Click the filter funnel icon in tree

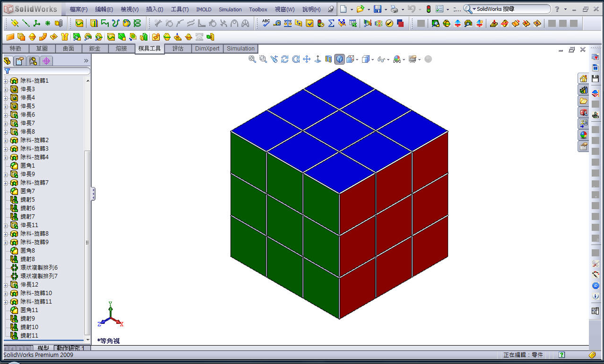[x=7, y=71]
